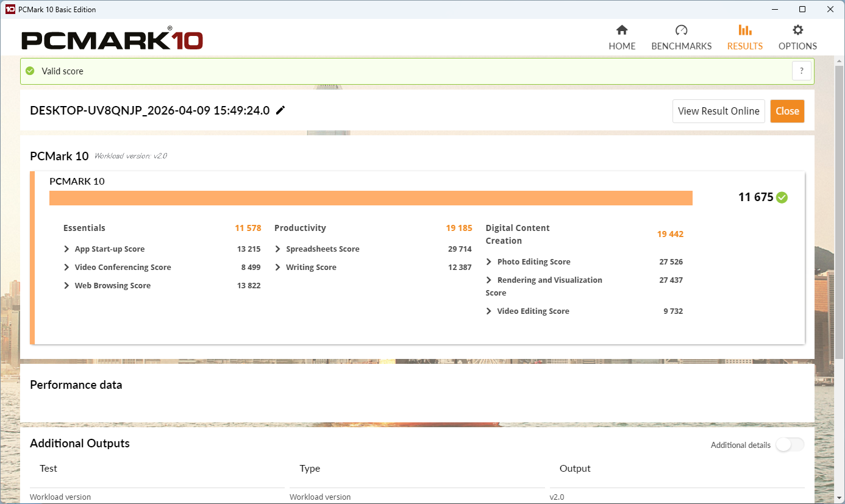
Task: Click the Digital Content Creation score 19 442
Action: pyautogui.click(x=670, y=234)
